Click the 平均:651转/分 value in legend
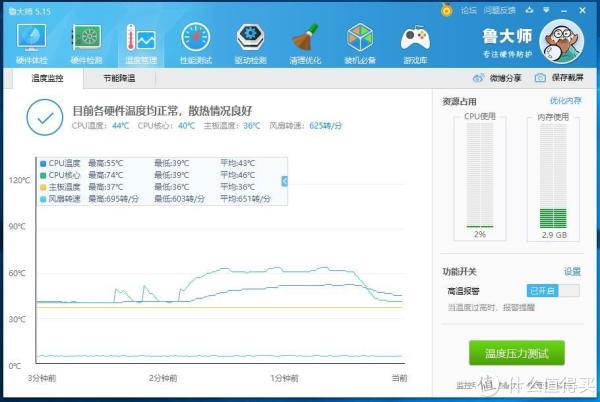 [x=245, y=199]
